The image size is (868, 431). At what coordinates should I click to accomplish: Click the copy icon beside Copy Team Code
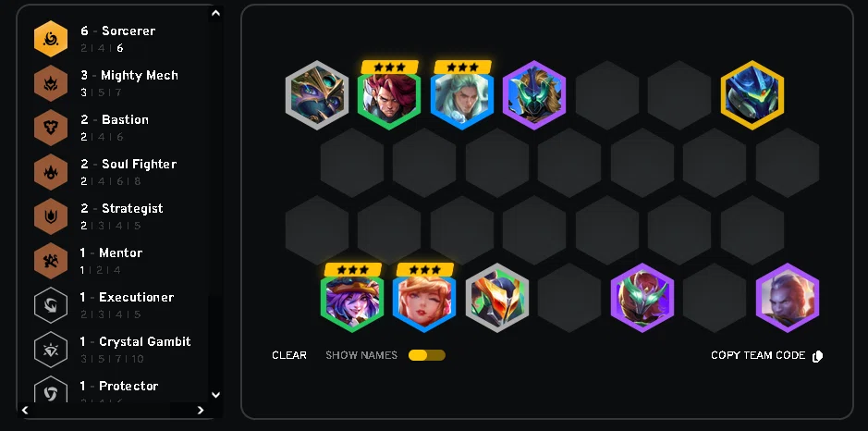coord(818,356)
